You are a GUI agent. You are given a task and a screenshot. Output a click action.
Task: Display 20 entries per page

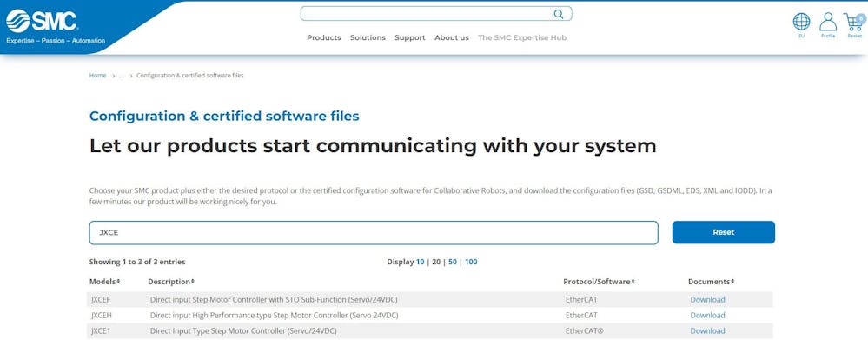pos(436,262)
